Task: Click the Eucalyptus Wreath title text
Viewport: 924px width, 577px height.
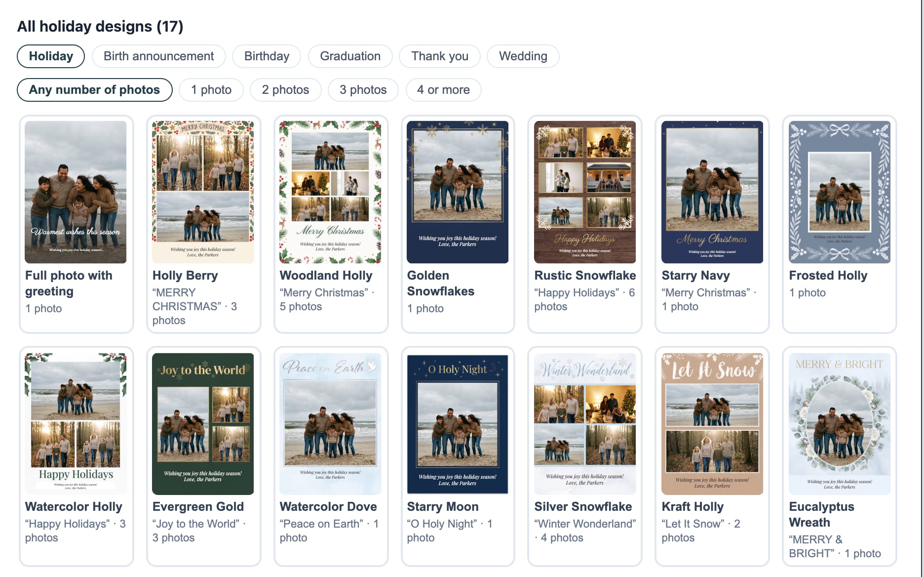Action: click(x=821, y=515)
